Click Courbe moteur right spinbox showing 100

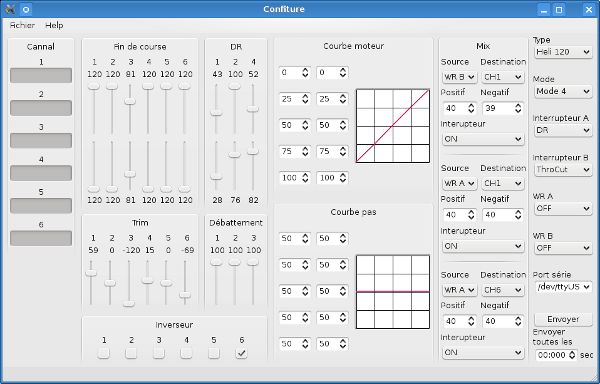point(332,178)
